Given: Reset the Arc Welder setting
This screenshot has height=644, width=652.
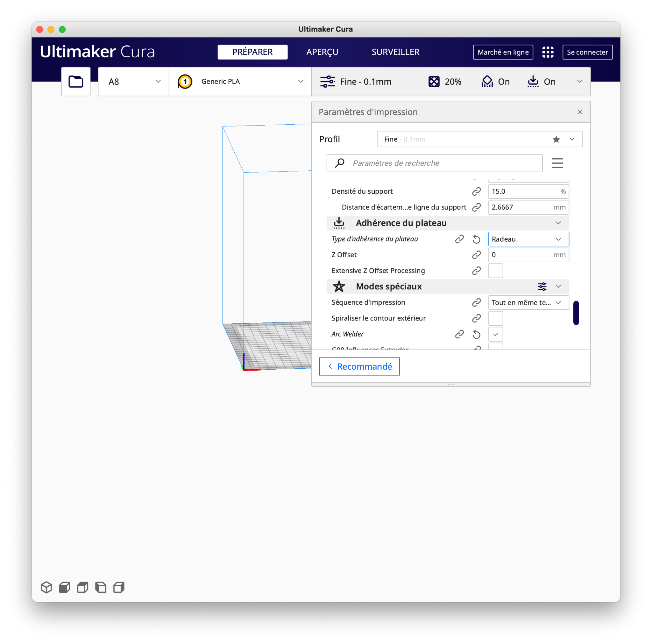Looking at the screenshot, I should coord(476,334).
